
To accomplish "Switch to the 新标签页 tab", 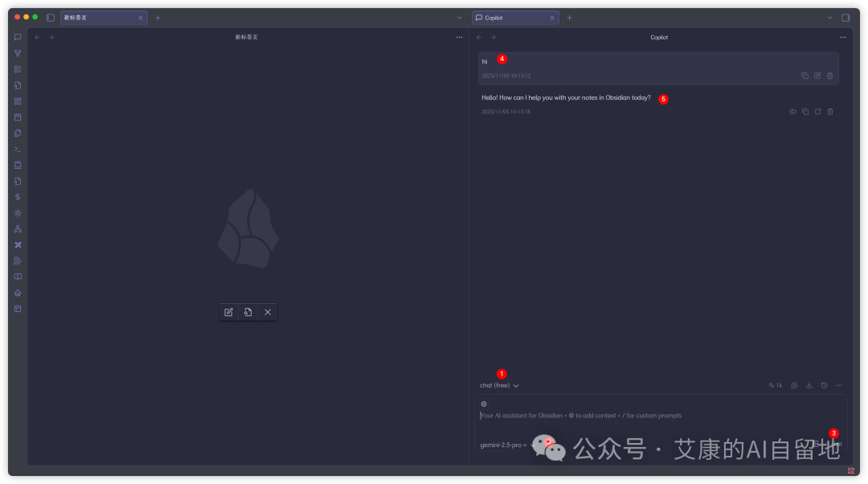I will (104, 18).
